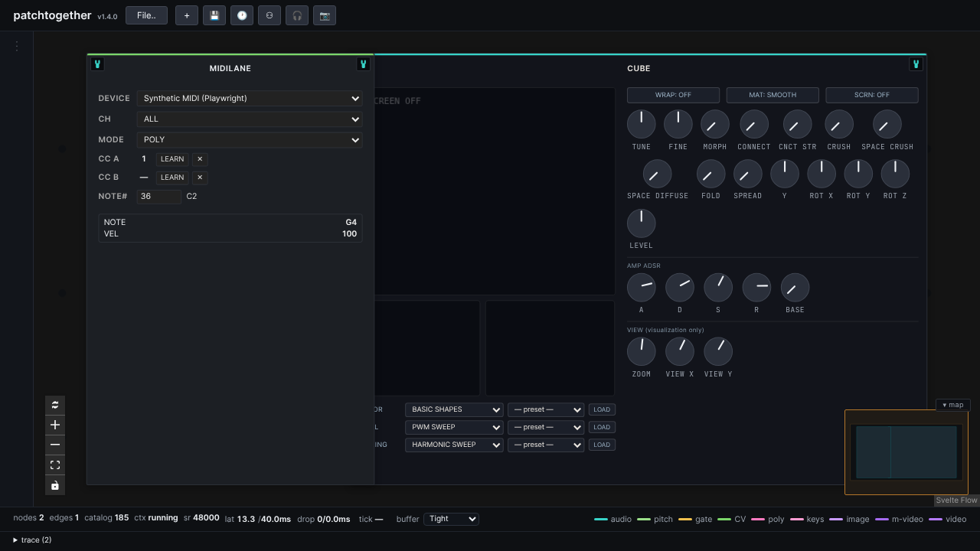
Task: Open the DEVICE dropdown in MIDILANE
Action: tap(250, 98)
